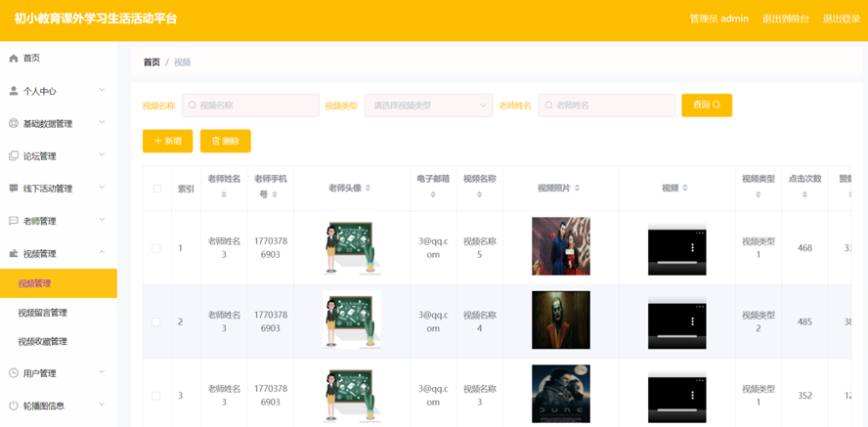This screenshot has width=868, height=427.
Task: Click the 用户管理 clock icon
Action: (x=14, y=373)
